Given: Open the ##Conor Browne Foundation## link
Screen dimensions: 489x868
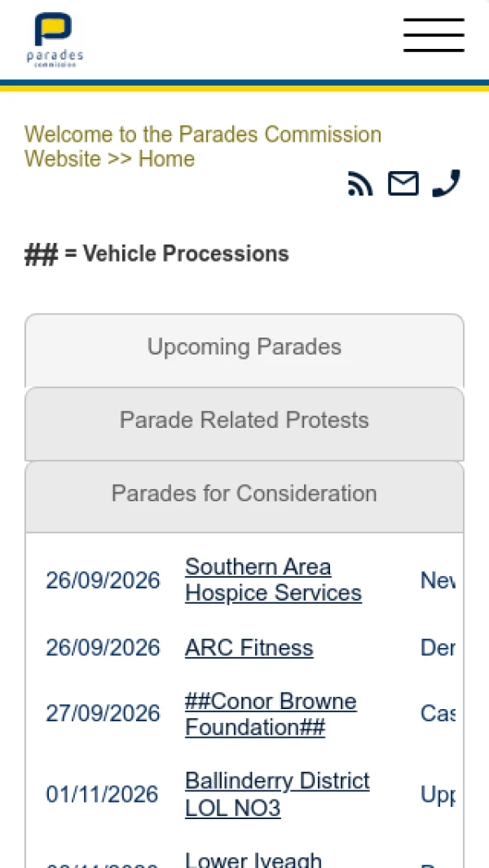Looking at the screenshot, I should pyautogui.click(x=271, y=714).
